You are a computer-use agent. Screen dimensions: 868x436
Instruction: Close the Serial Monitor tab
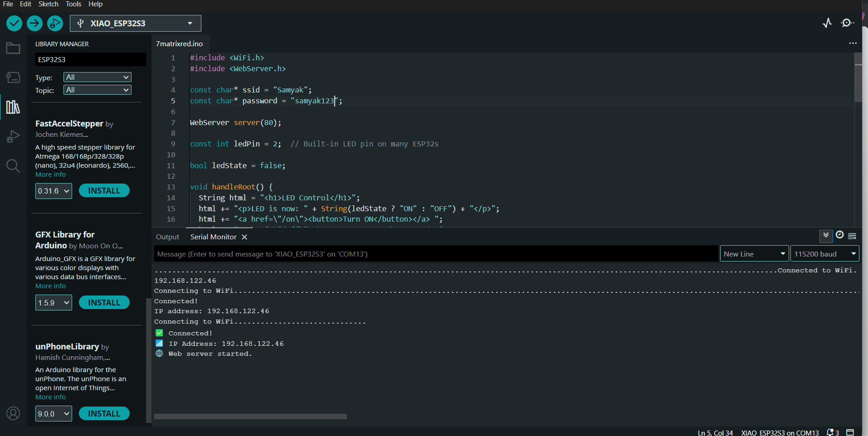(244, 237)
